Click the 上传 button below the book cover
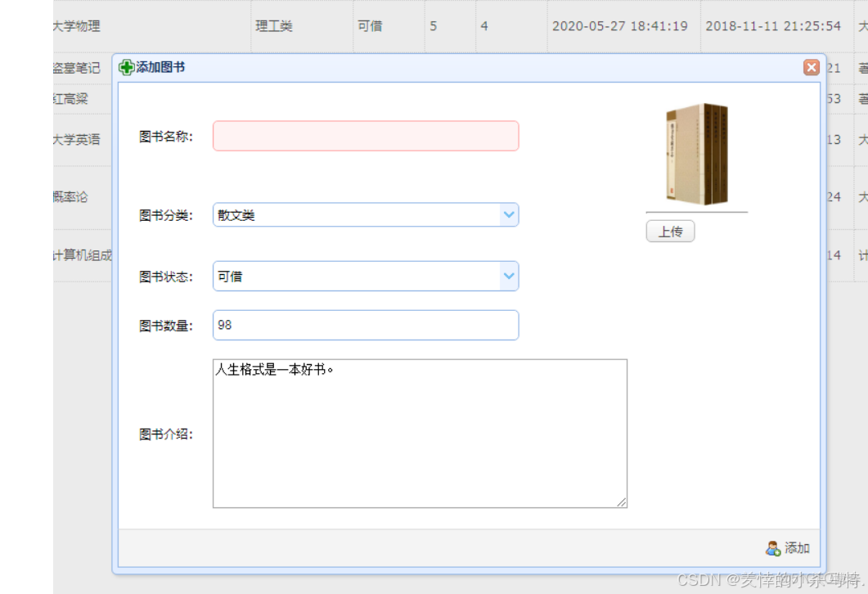Image resolution: width=868 pixels, height=594 pixels. pyautogui.click(x=671, y=232)
